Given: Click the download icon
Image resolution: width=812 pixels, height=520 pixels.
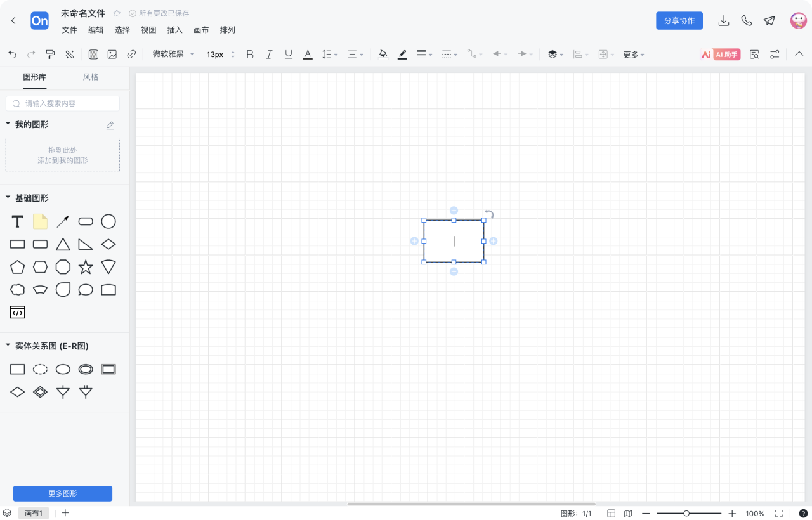Looking at the screenshot, I should point(723,21).
